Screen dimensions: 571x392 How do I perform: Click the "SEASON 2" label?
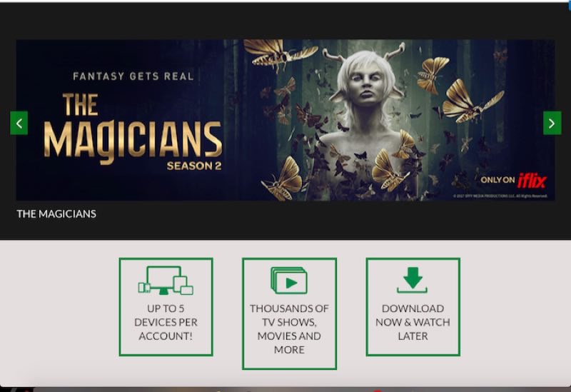click(194, 166)
